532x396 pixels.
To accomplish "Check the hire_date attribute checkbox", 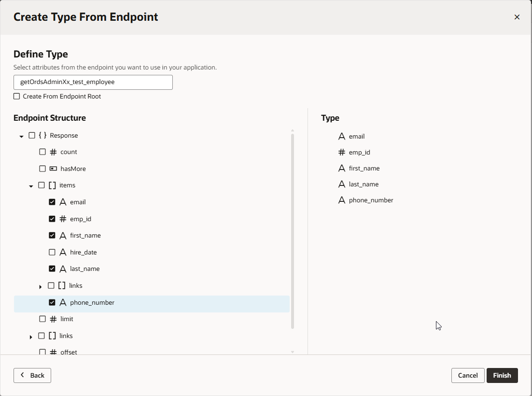I will click(52, 252).
